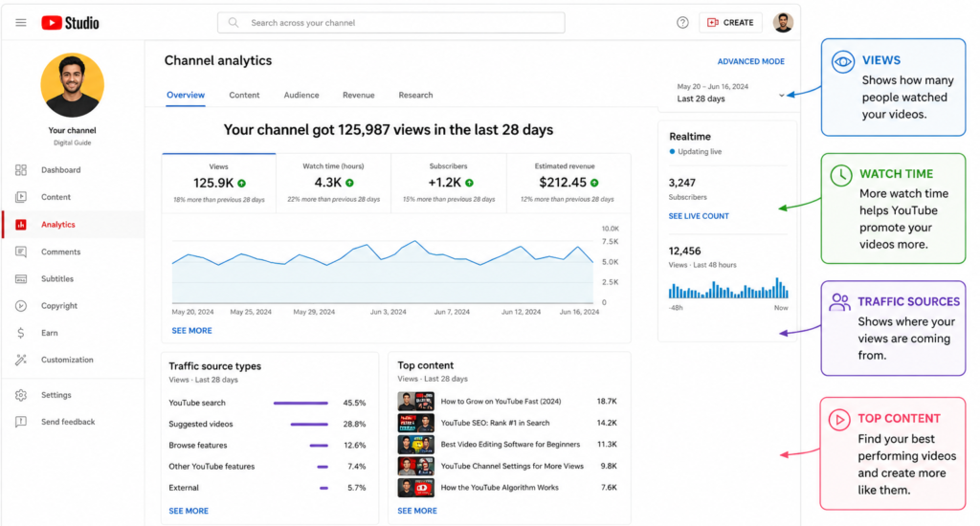Screen dimensions: 980x526
Task: Click SEE LIVE COUNT link
Action: pos(699,216)
